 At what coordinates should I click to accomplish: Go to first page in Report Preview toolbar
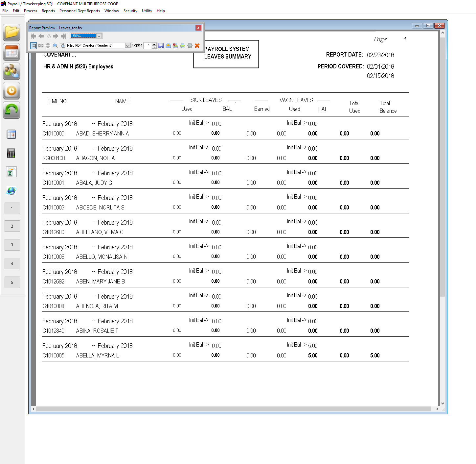pyautogui.click(x=34, y=36)
